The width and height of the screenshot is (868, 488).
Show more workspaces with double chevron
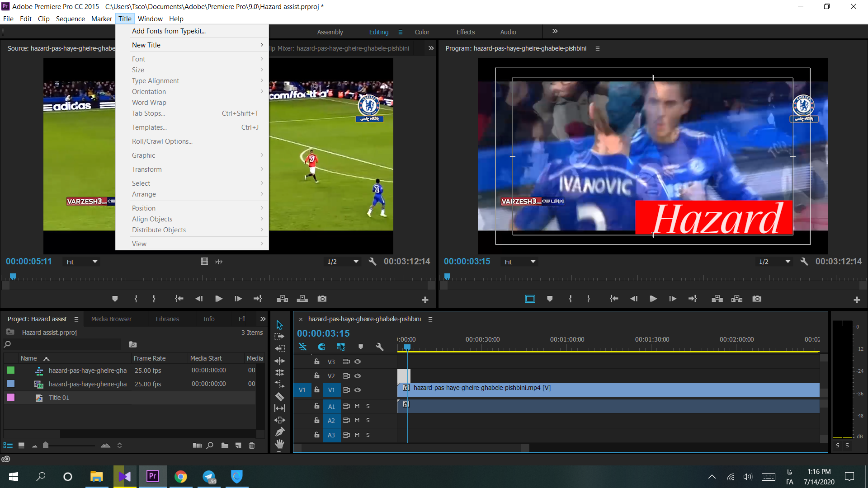[555, 31]
